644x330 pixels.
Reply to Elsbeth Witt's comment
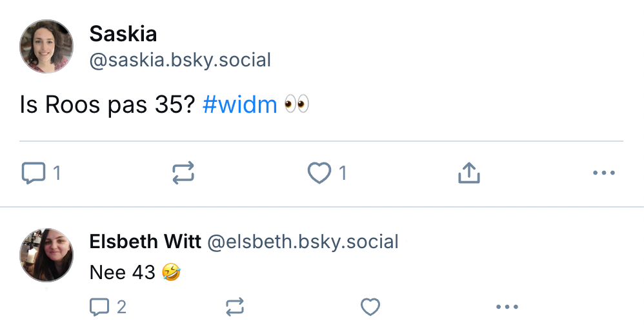coord(99,307)
